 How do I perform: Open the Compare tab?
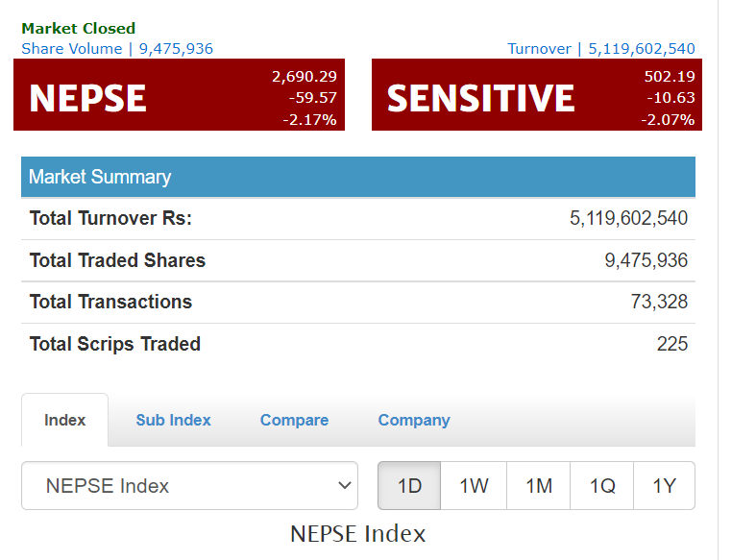294,420
